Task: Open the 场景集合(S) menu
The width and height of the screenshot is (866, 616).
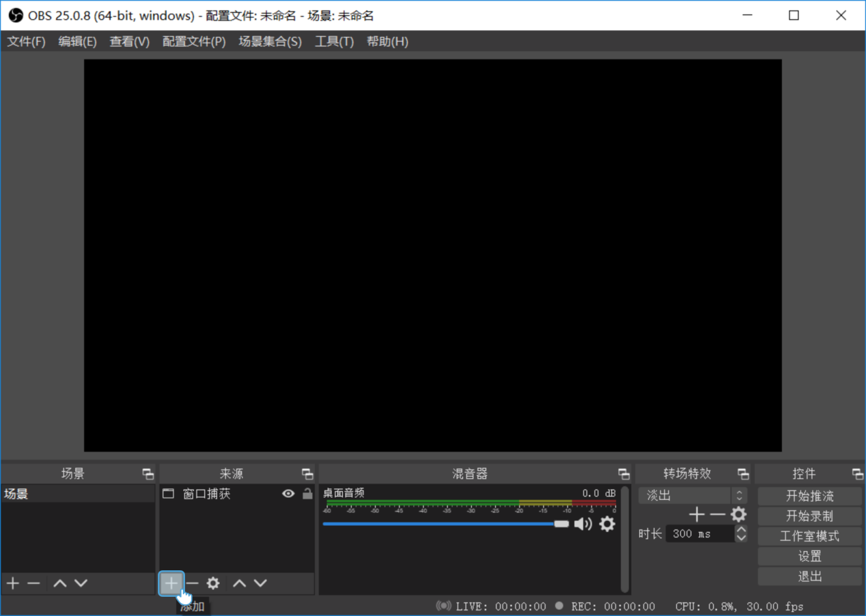Action: 270,42
